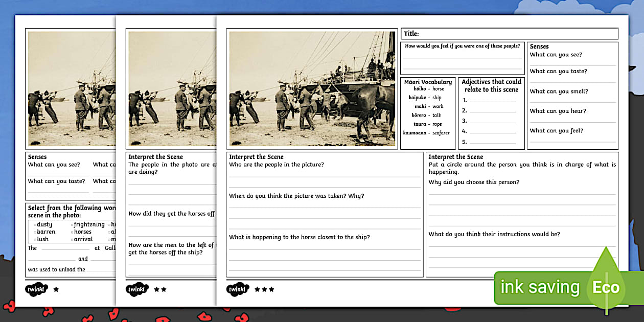Select the 'frightening' word option
Viewport: 644px width, 322px height.
88,224
